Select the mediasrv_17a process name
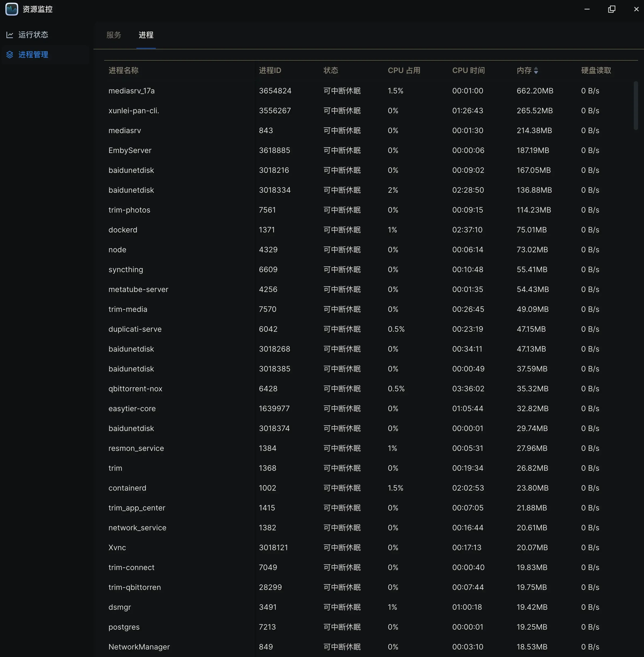Screen dimensions: 644x657 [x=132, y=91]
